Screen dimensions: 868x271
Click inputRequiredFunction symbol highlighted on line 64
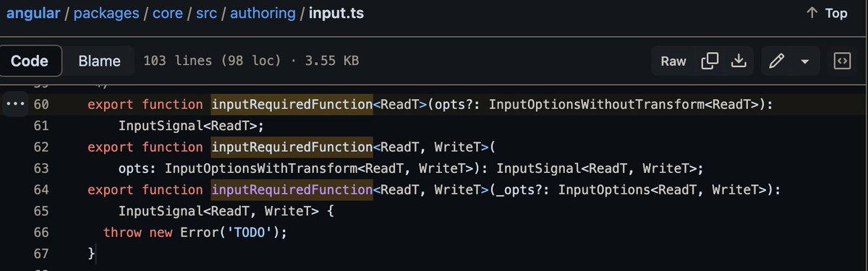[x=292, y=189]
